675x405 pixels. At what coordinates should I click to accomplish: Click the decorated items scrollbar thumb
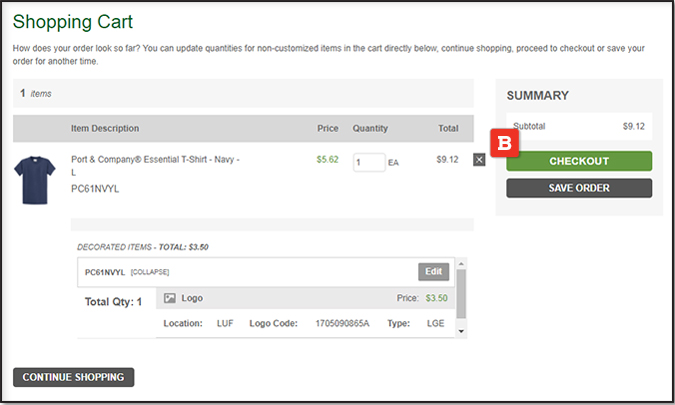pos(461,295)
